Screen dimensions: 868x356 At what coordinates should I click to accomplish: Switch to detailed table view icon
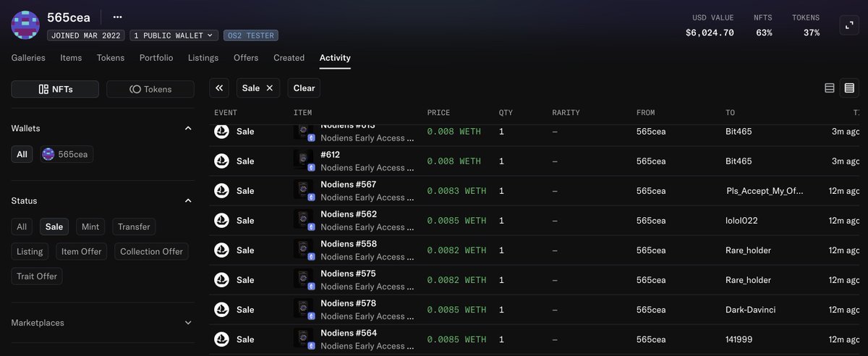pos(848,88)
